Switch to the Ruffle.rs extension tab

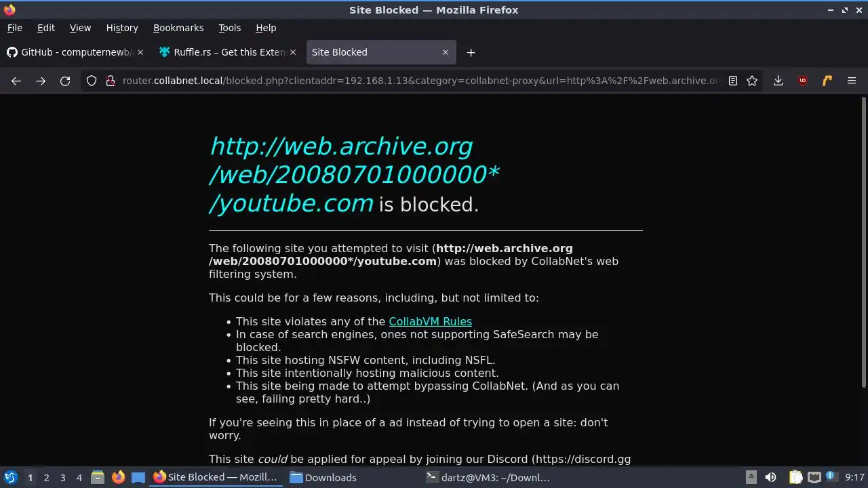coord(227,52)
